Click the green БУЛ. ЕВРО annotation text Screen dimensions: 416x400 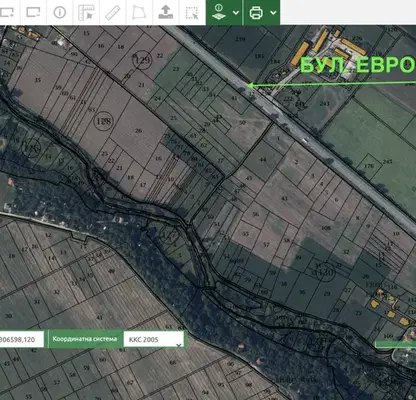[358, 65]
